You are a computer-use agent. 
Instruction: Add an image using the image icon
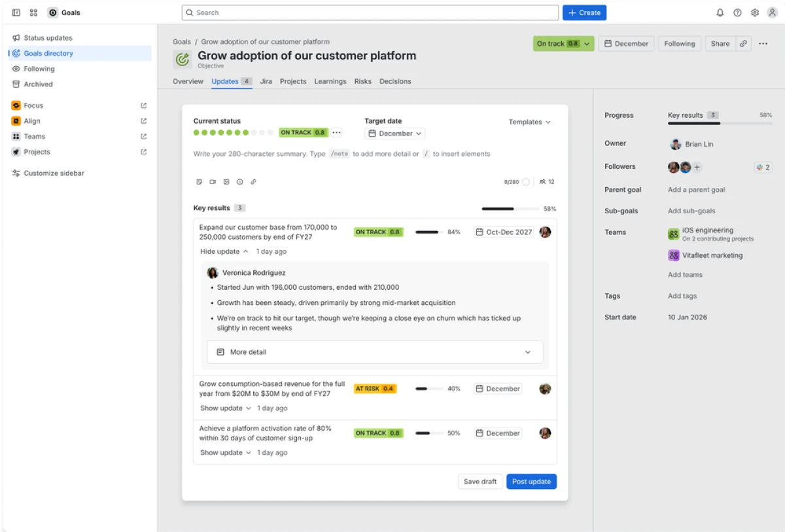click(226, 182)
